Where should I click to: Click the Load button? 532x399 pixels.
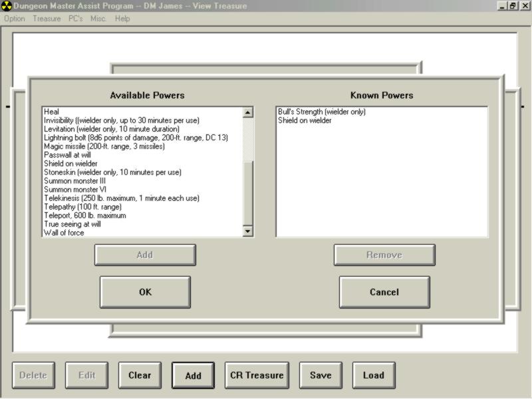[374, 375]
